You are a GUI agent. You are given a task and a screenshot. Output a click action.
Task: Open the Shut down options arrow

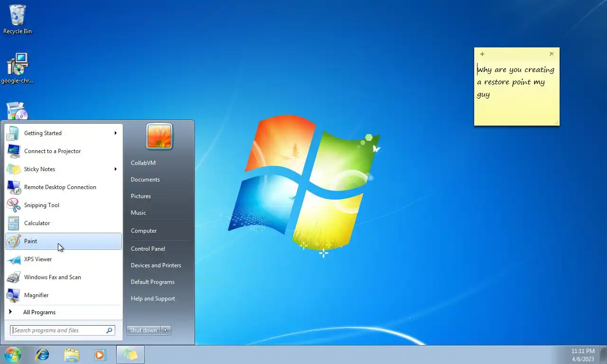pos(166,330)
